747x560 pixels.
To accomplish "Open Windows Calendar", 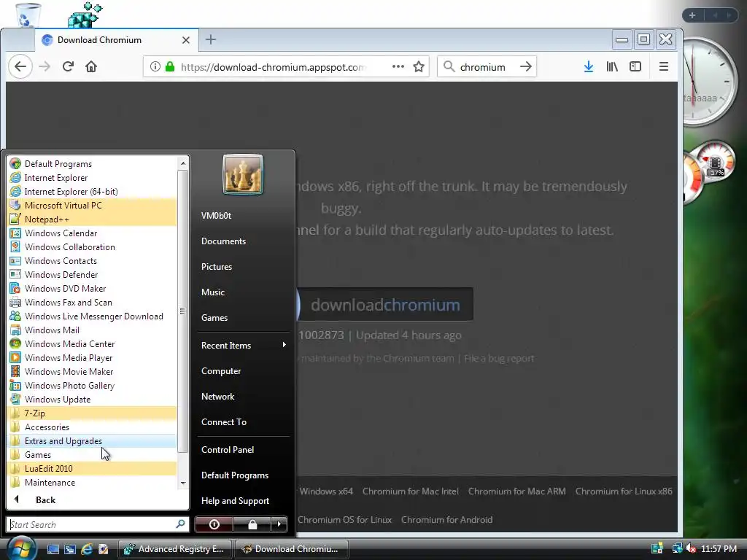I will click(x=93, y=233).
